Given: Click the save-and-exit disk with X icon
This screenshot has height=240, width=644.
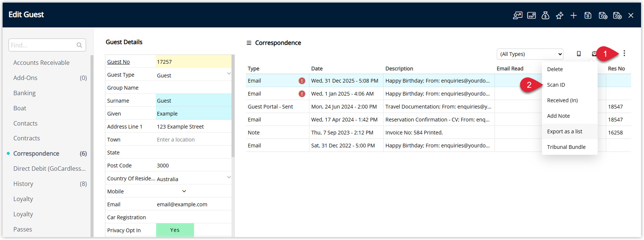Looking at the screenshot, I should coord(617,15).
